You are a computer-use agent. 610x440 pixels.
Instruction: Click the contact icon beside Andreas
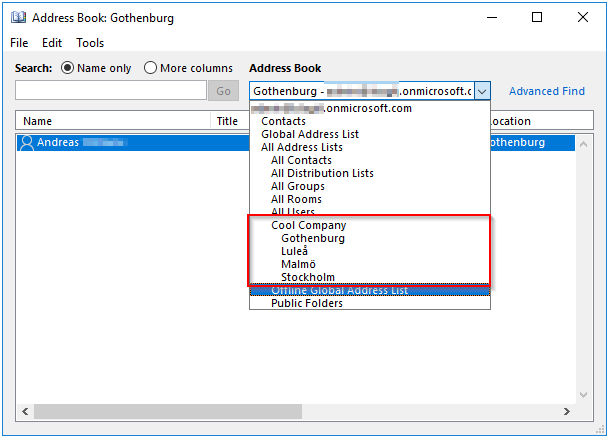point(26,143)
